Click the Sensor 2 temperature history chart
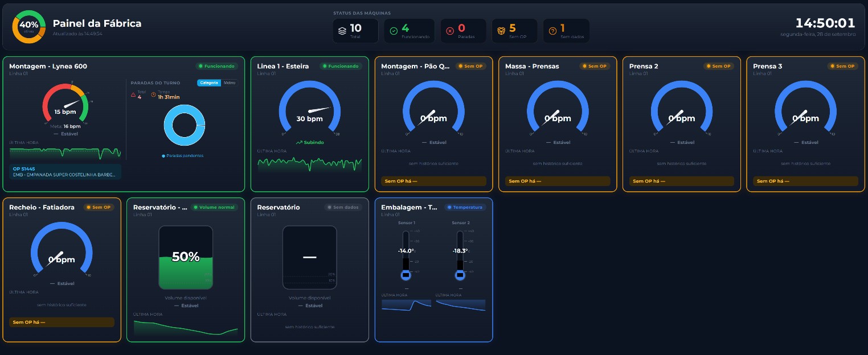This screenshot has width=868, height=355. click(x=460, y=305)
